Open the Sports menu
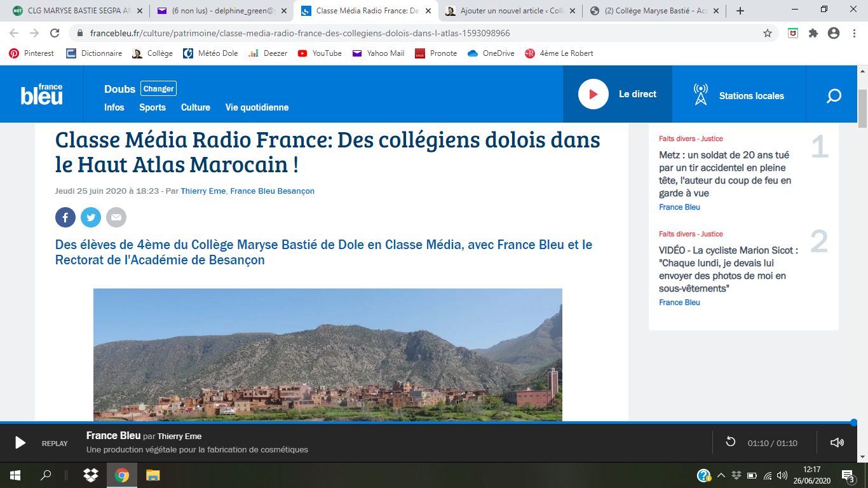Viewport: 868px width, 488px height. [153, 107]
